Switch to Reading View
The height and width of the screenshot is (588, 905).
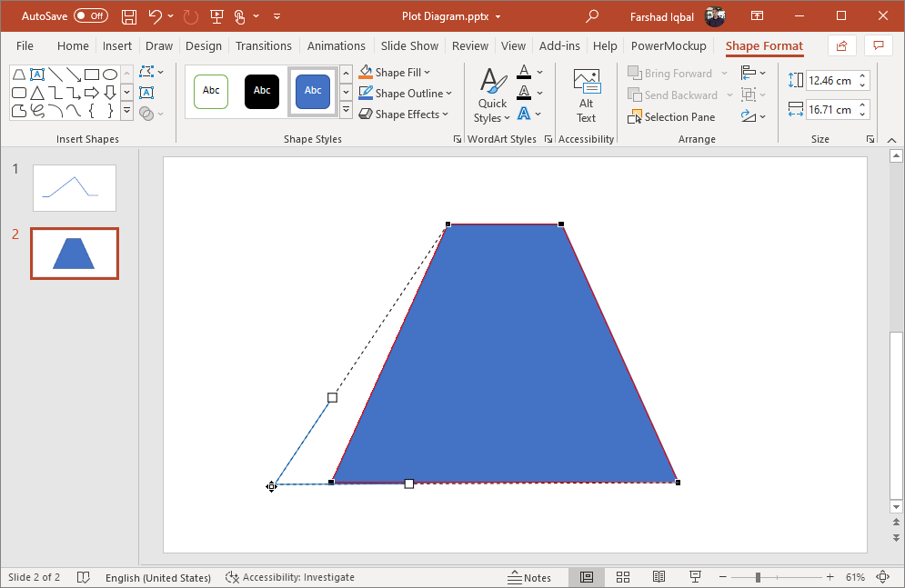click(x=659, y=577)
